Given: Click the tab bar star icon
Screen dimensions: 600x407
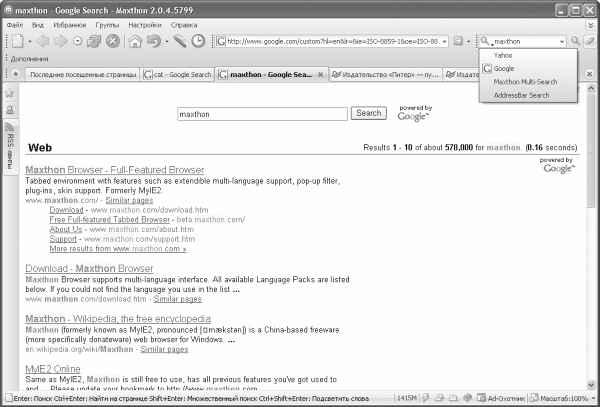Looking at the screenshot, I should tap(15, 74).
